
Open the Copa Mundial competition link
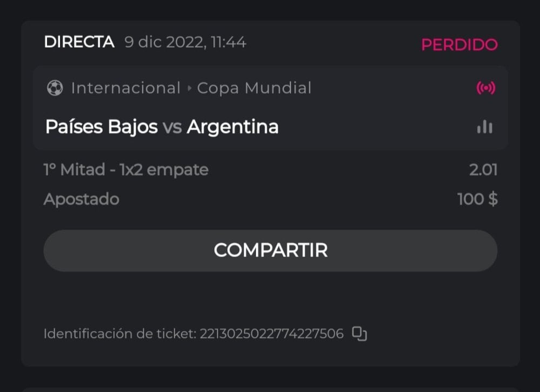tap(254, 88)
